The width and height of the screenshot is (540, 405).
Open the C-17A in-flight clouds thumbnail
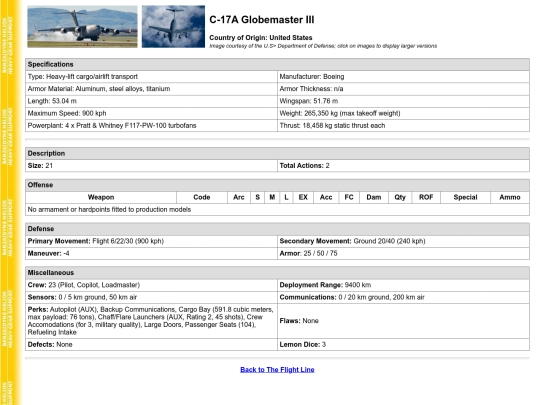click(x=173, y=27)
